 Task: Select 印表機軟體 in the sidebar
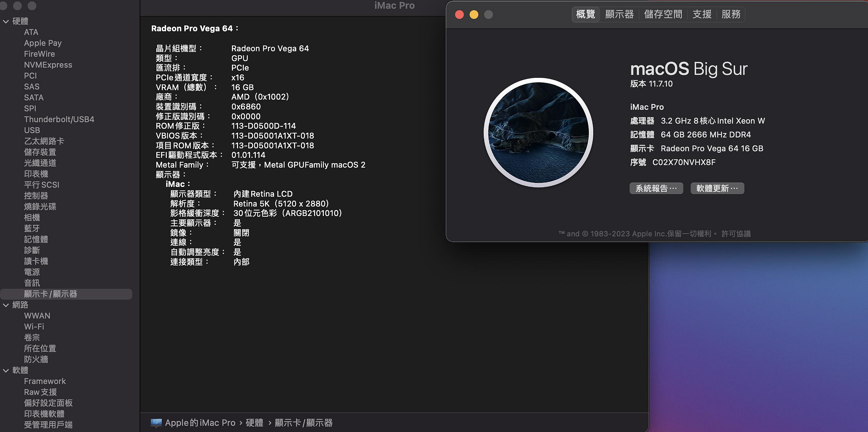(x=44, y=414)
